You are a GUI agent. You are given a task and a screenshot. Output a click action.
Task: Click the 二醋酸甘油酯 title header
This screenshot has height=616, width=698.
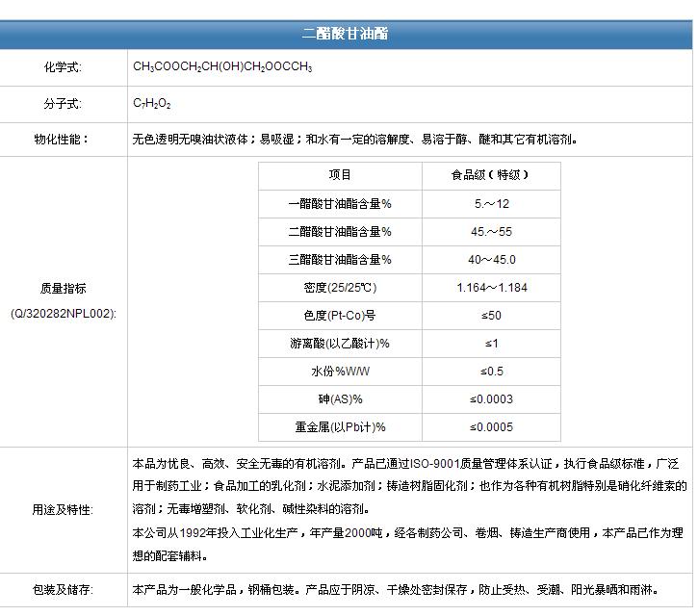(x=346, y=34)
